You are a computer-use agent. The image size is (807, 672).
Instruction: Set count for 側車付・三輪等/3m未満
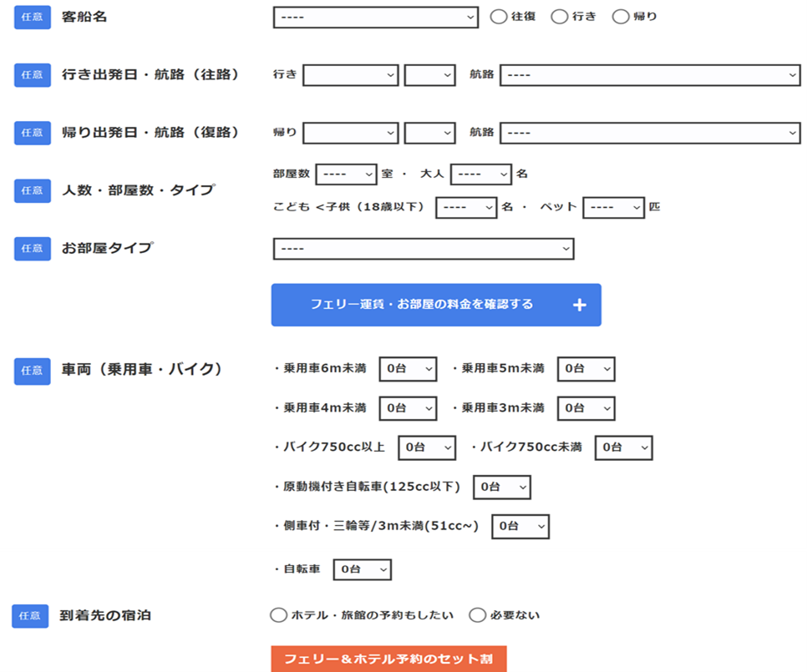point(520,527)
